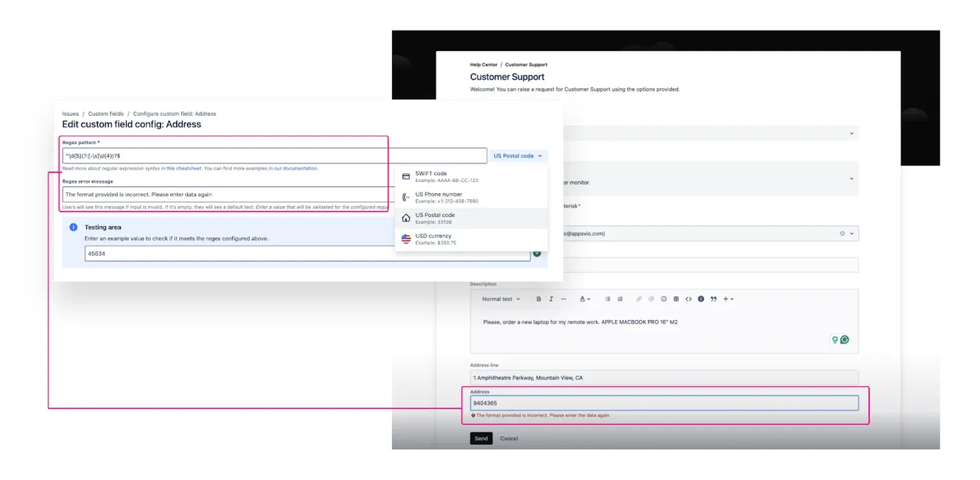Create a numbered list in the description
This screenshot has height=480, width=980.
(x=620, y=299)
